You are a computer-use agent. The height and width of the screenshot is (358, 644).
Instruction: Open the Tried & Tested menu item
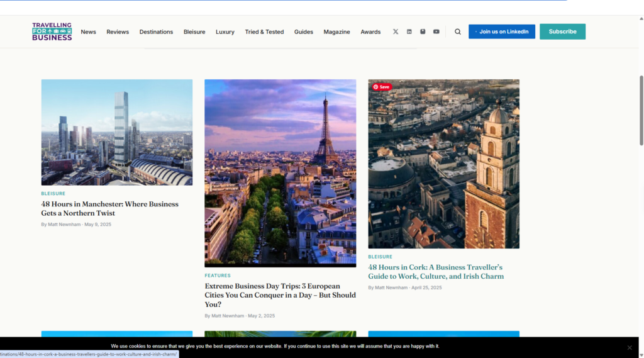point(264,31)
